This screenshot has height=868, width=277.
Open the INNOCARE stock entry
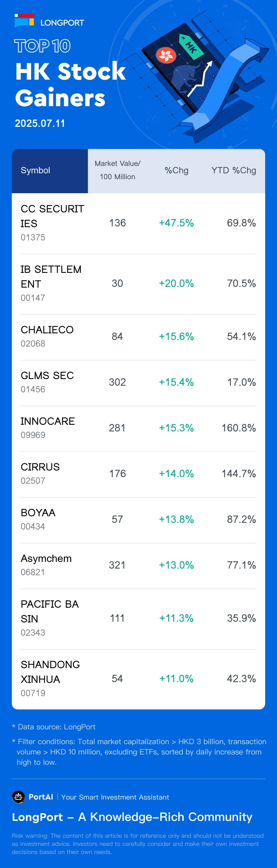48,421
